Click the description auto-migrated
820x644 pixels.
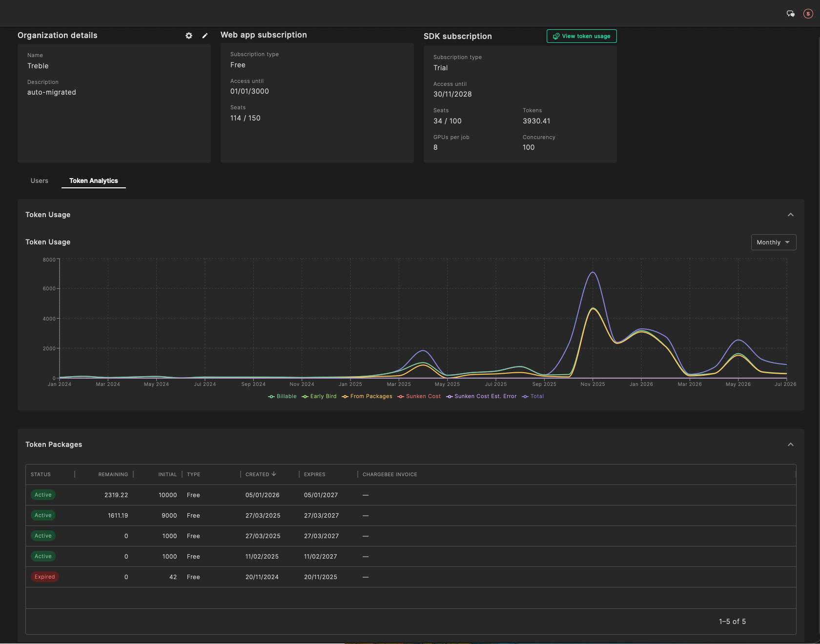coord(52,92)
